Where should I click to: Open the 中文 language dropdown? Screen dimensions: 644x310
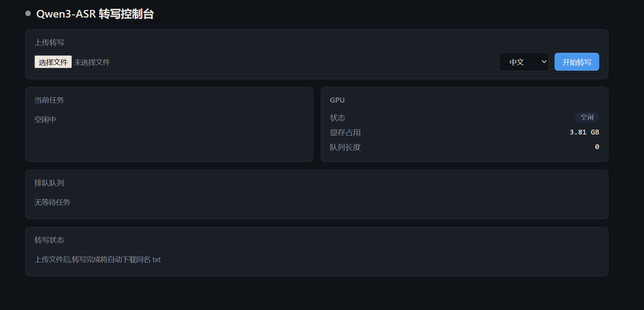524,62
